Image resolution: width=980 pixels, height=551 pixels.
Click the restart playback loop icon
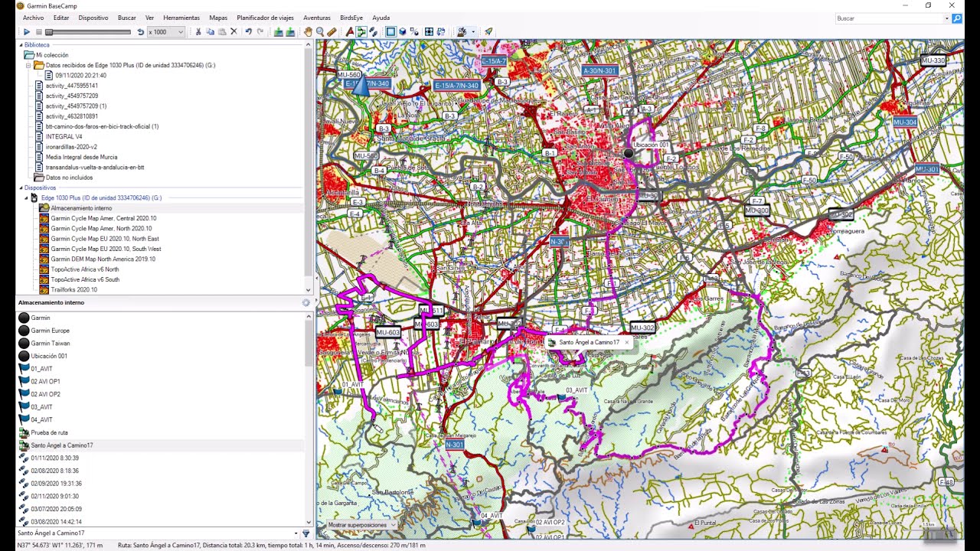pyautogui.click(x=140, y=32)
